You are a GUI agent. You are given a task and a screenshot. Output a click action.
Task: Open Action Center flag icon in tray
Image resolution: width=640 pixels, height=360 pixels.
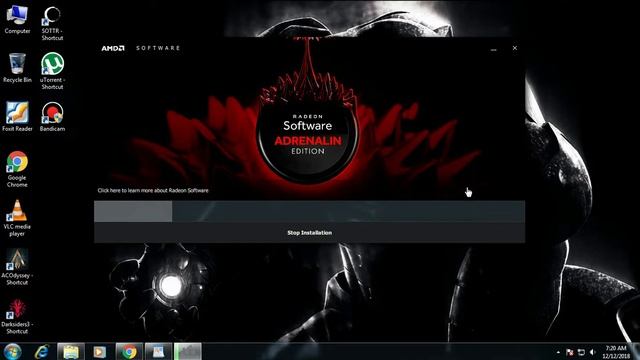570,352
